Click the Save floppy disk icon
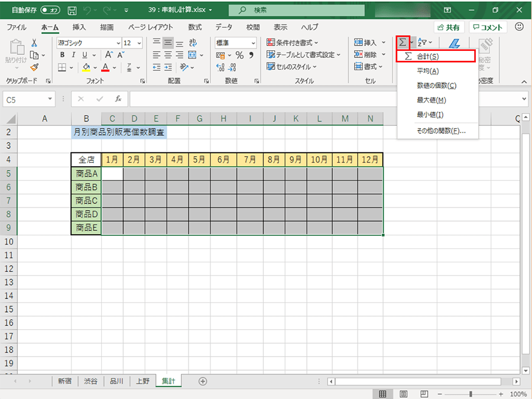The height and width of the screenshot is (399, 532). pos(72,11)
